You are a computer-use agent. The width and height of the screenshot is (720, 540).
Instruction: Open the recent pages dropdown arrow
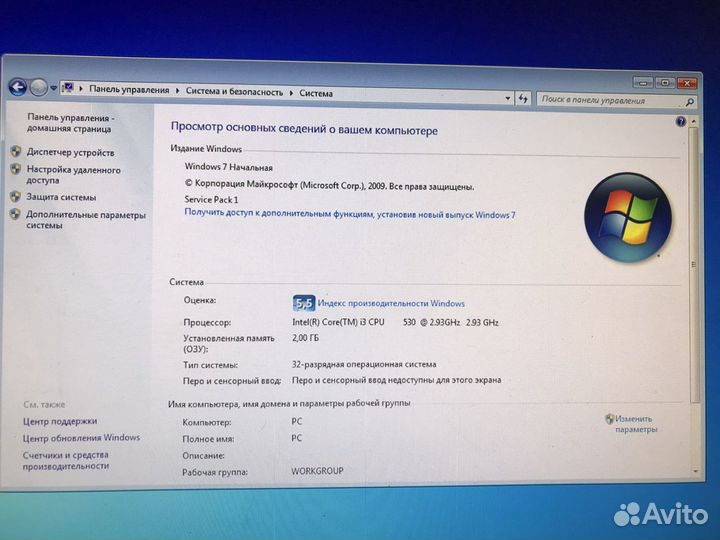click(x=54, y=88)
